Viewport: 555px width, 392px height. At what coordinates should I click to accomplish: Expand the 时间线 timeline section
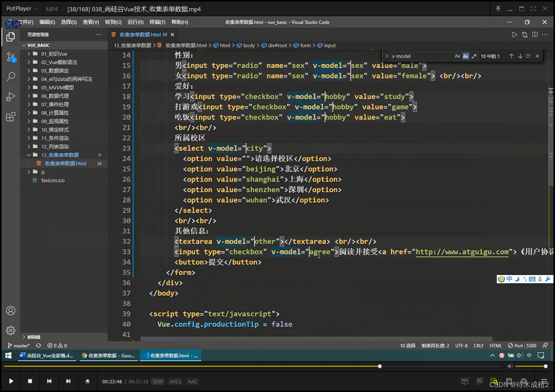click(24, 337)
